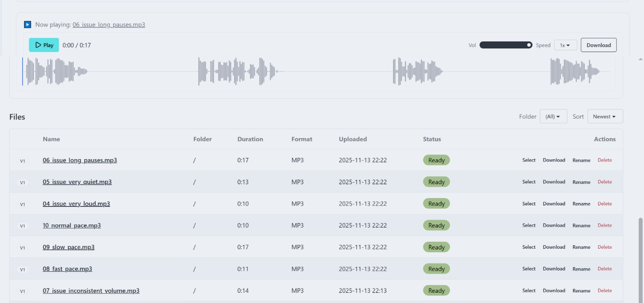Click the Ready status badge for 04_issue_very_loud.mp3

pyautogui.click(x=436, y=203)
